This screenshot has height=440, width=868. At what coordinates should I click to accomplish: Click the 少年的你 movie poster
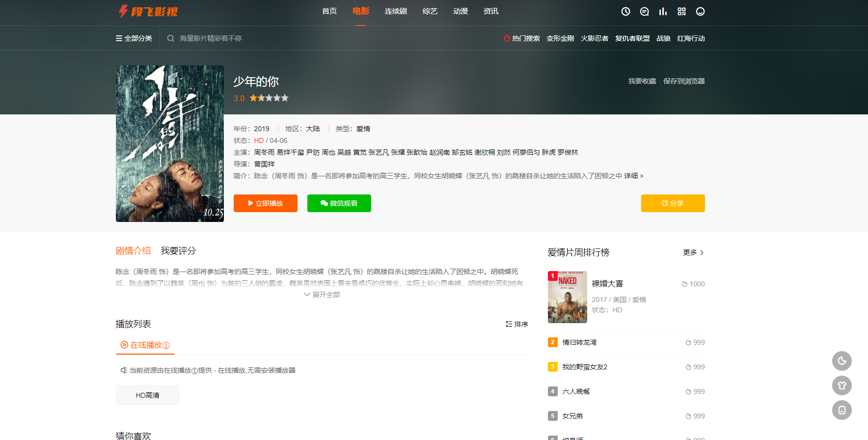click(x=170, y=143)
